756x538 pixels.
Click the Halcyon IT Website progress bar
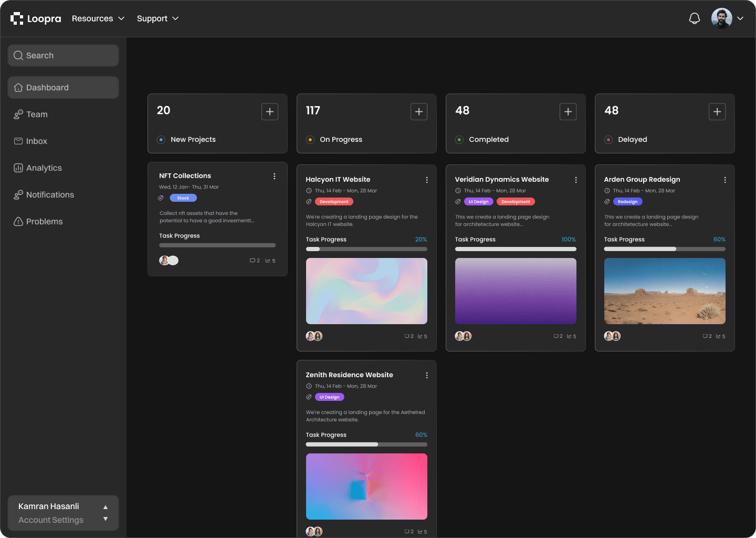(366, 249)
